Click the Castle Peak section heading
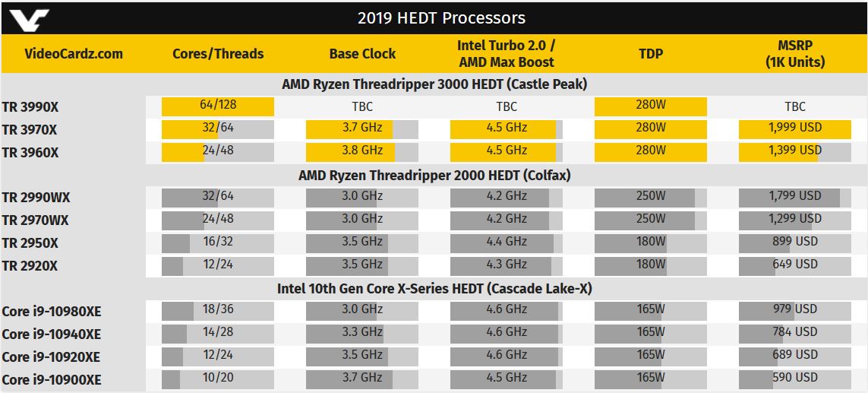 [434, 84]
